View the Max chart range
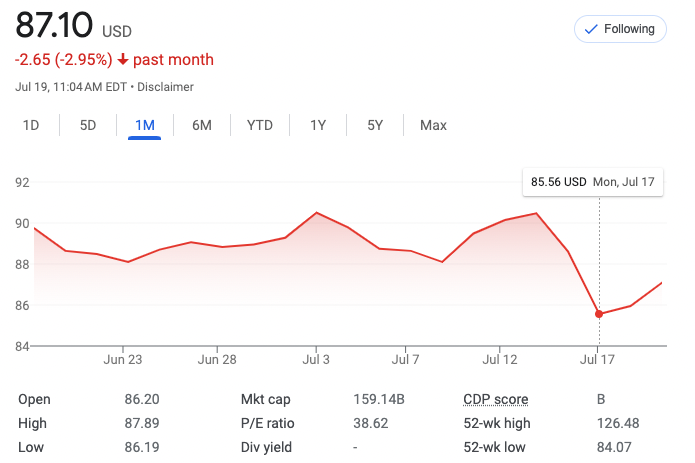 coord(433,125)
